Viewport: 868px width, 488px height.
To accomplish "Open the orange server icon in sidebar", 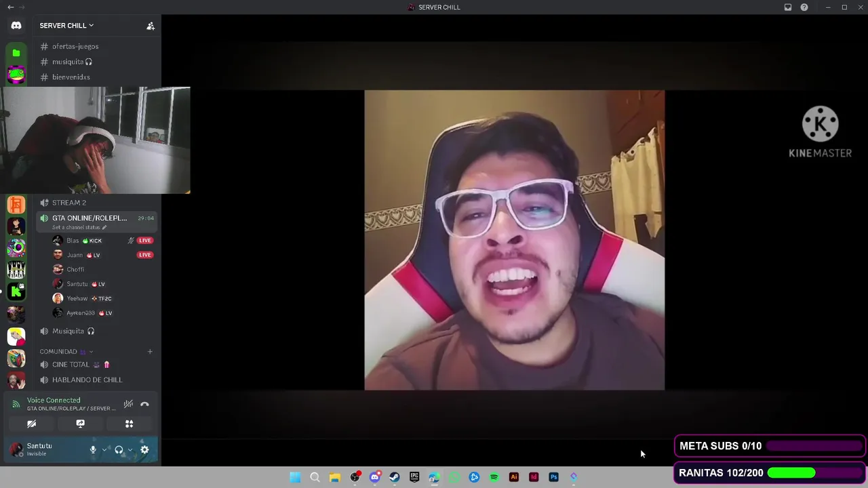I will (x=16, y=205).
